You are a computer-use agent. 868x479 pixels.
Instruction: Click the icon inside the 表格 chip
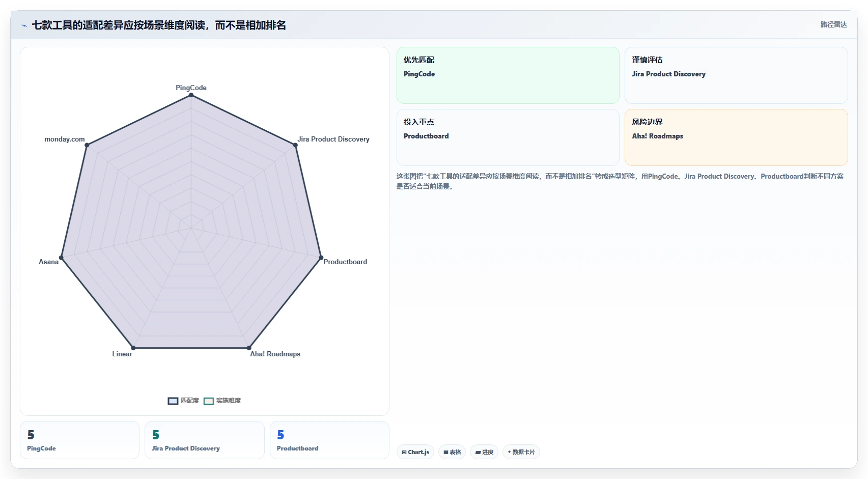tap(446, 452)
